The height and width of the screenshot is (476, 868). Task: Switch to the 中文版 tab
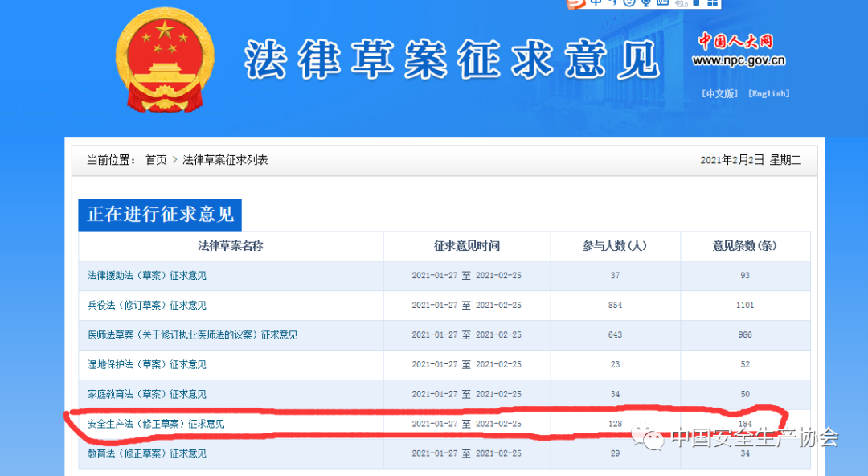coord(719,93)
